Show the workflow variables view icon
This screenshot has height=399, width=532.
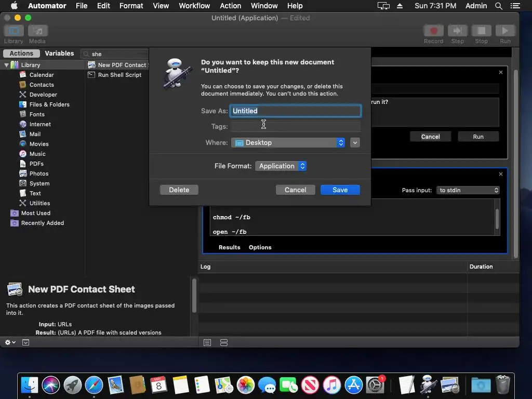[x=224, y=342]
